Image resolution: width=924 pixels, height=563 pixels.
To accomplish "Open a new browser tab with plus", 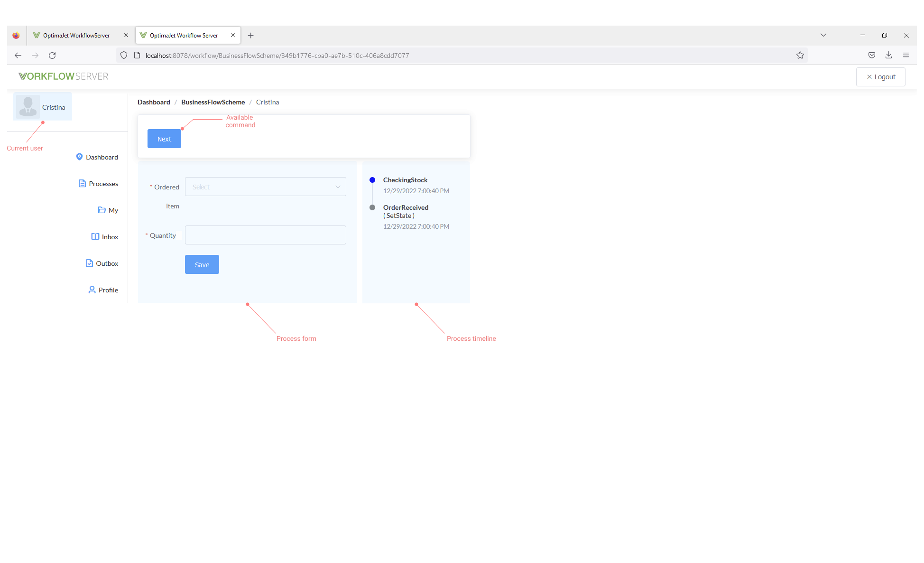I will coord(251,35).
